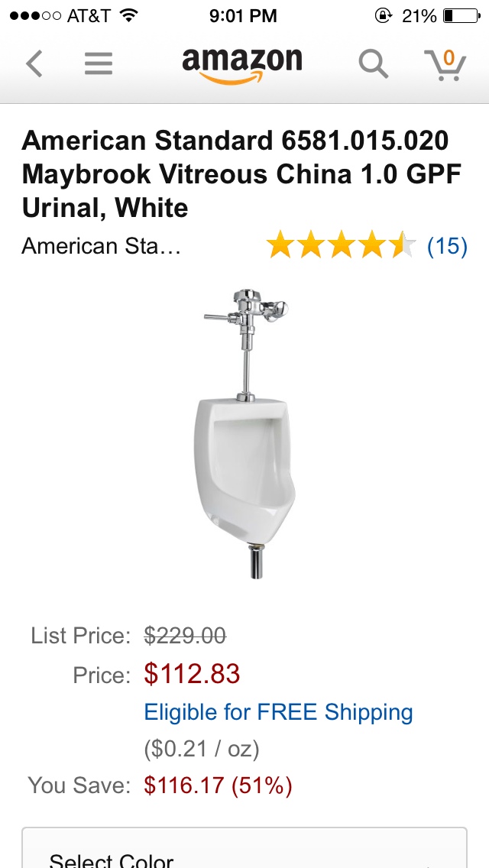
Task: Tap the $229.00 list price
Action: click(x=185, y=636)
